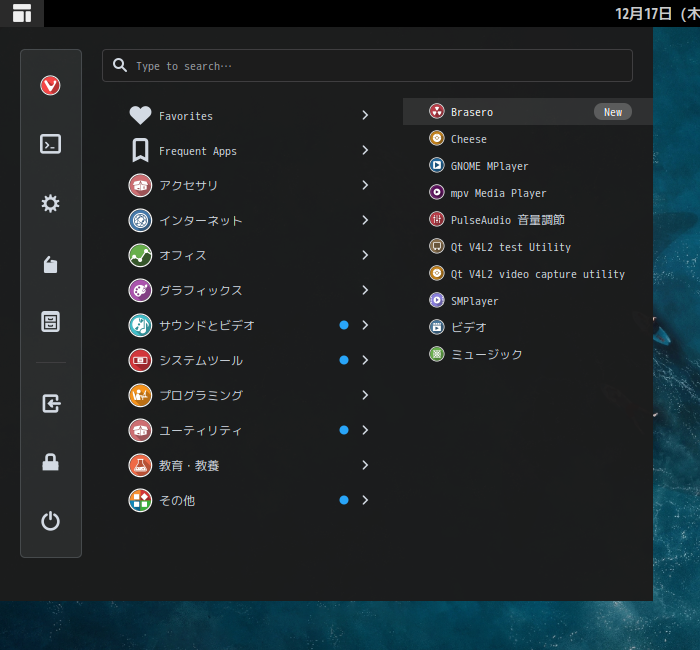700x650 pixels.
Task: Click the SMPlayer icon
Action: 437,300
